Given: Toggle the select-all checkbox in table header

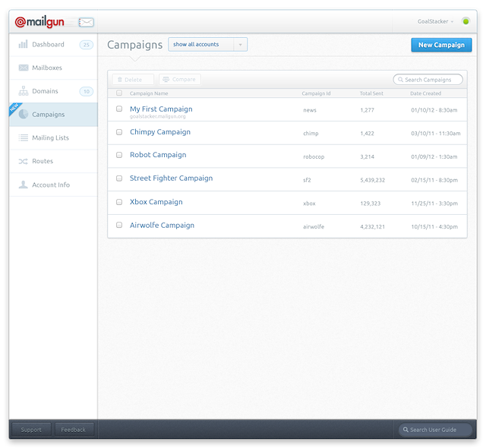Looking at the screenshot, I should point(119,93).
